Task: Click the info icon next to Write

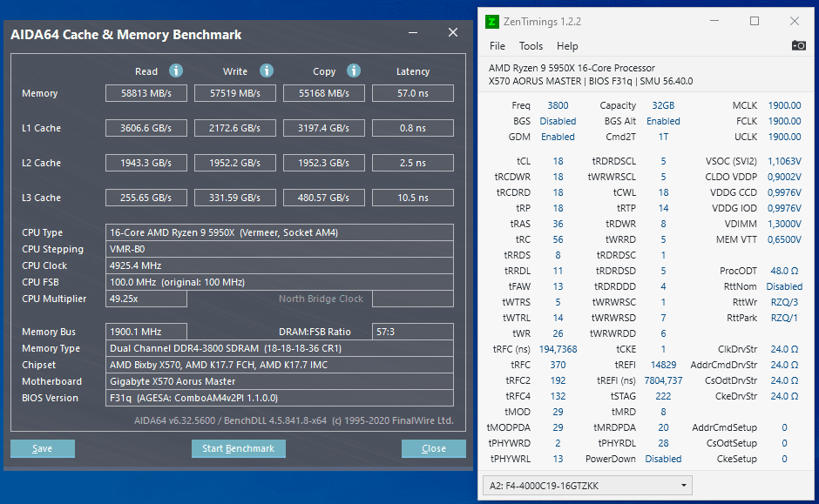Action: 267,71
